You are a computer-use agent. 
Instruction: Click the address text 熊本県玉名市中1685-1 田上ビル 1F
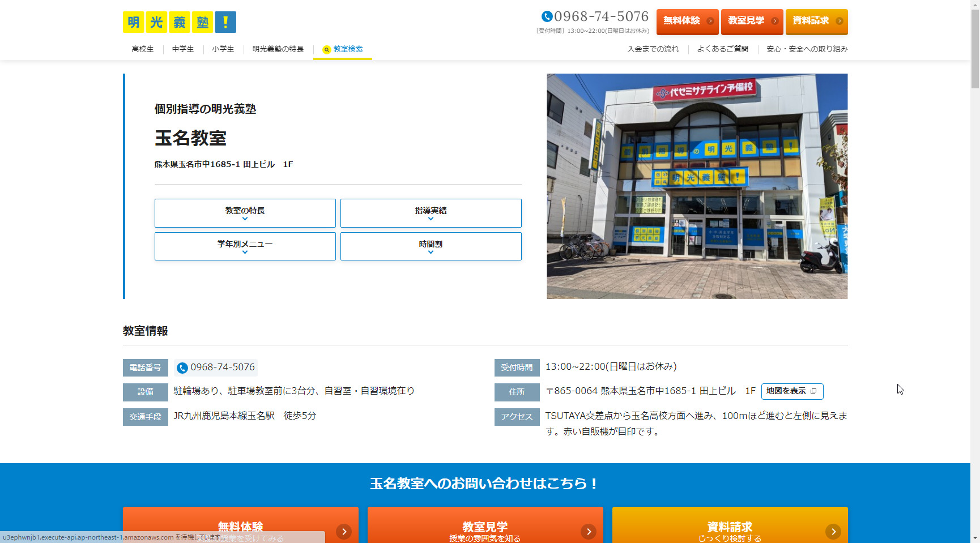[x=224, y=164]
